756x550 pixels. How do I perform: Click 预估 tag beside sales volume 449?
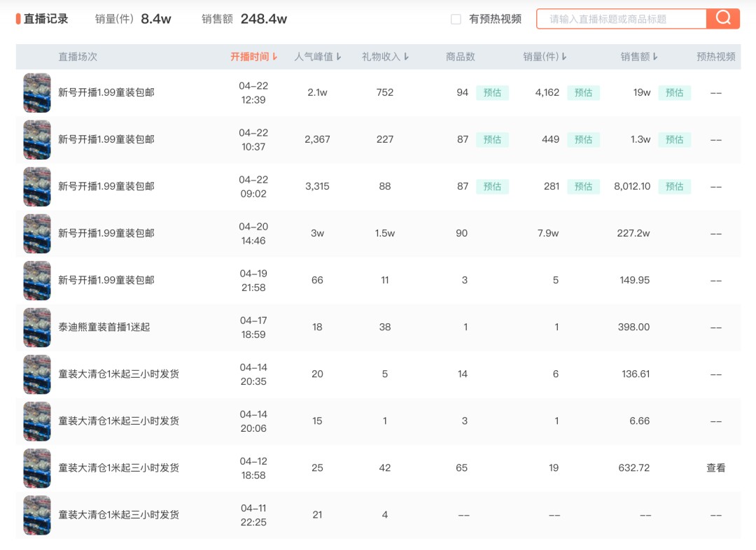(583, 139)
